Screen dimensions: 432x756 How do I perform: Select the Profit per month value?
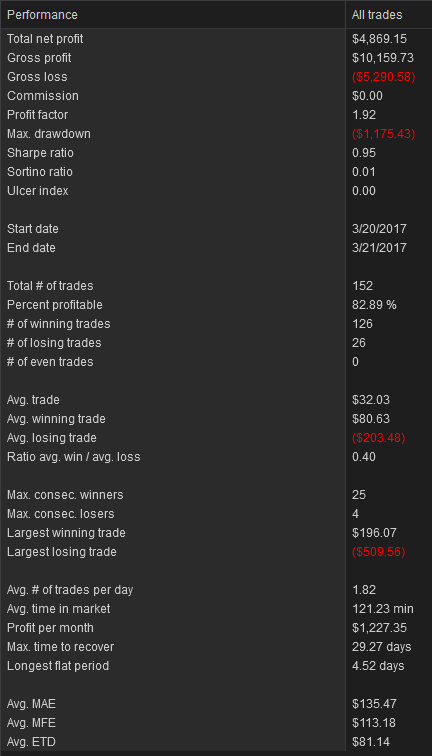pyautogui.click(x=379, y=628)
